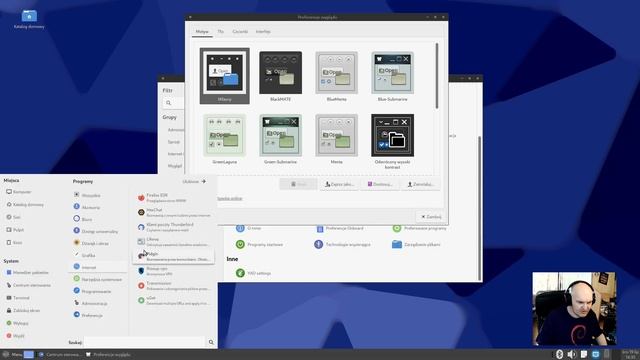This screenshot has width=640, height=360.
Task: Click the Zainstaluj install button
Action: click(x=420, y=184)
